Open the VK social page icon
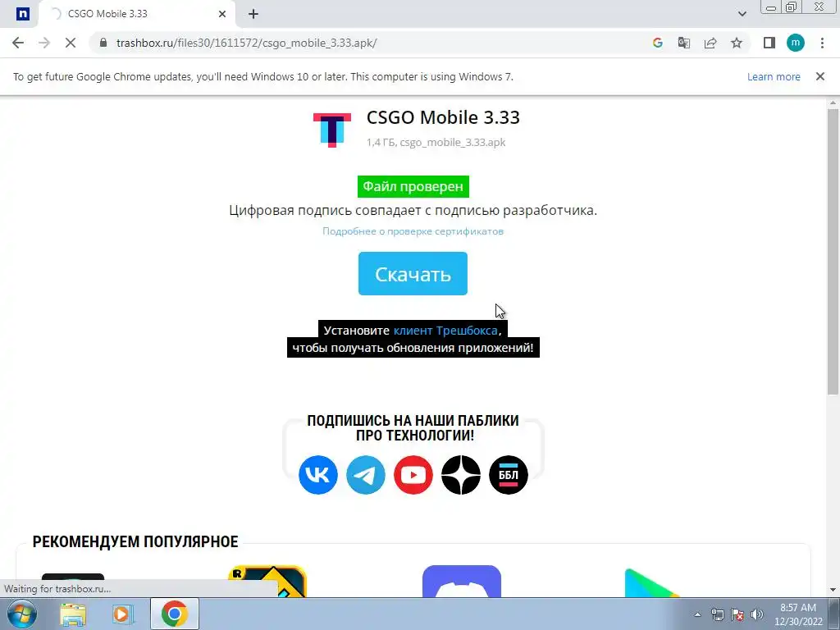The height and width of the screenshot is (630, 840). (318, 475)
